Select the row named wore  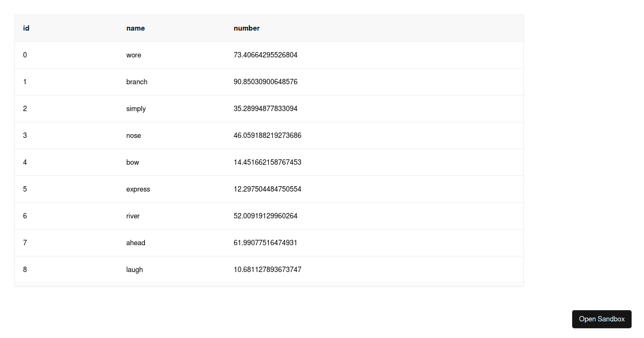click(133, 55)
